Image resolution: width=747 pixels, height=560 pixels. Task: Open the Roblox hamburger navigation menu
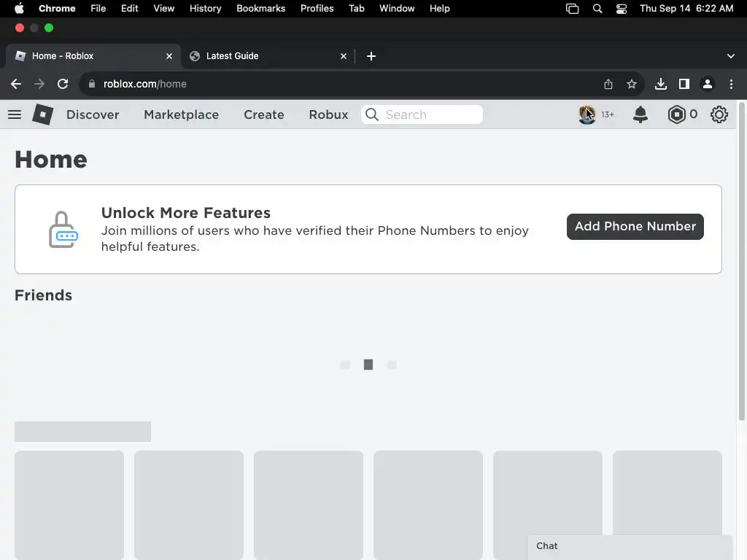coord(15,114)
